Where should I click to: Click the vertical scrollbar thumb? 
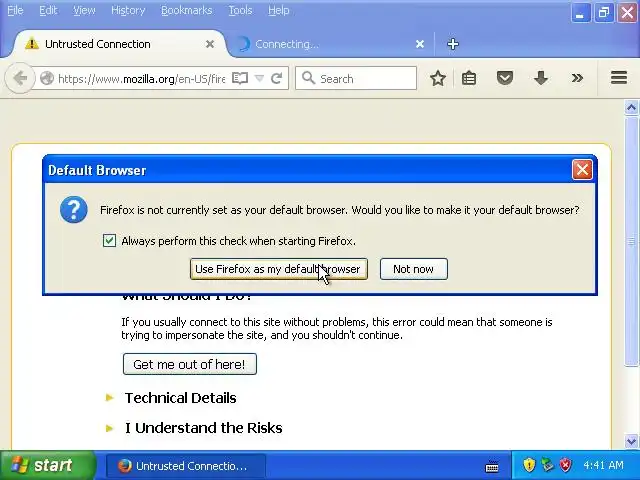(x=631, y=241)
